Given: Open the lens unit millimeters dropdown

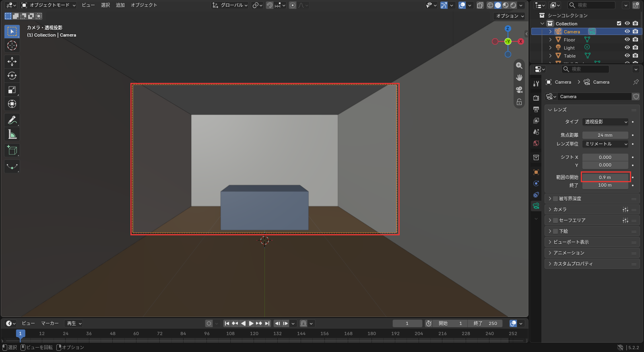Looking at the screenshot, I should coord(605,144).
